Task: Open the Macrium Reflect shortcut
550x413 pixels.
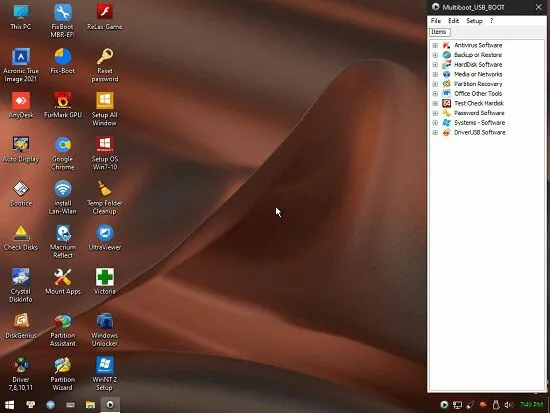Action: coord(63,241)
